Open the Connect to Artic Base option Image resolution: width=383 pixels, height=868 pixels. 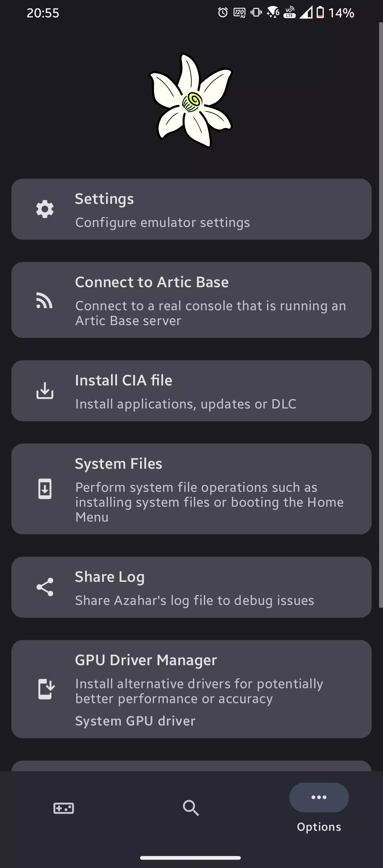point(191,300)
